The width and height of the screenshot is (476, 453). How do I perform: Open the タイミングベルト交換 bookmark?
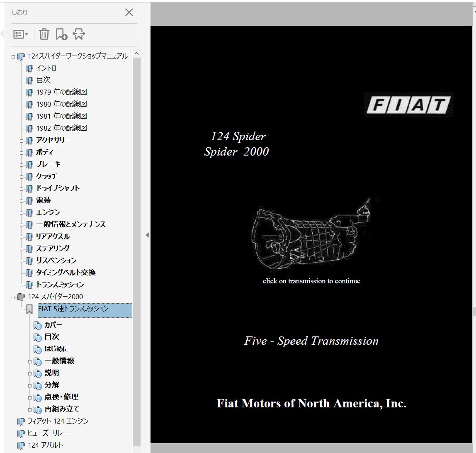tap(66, 273)
